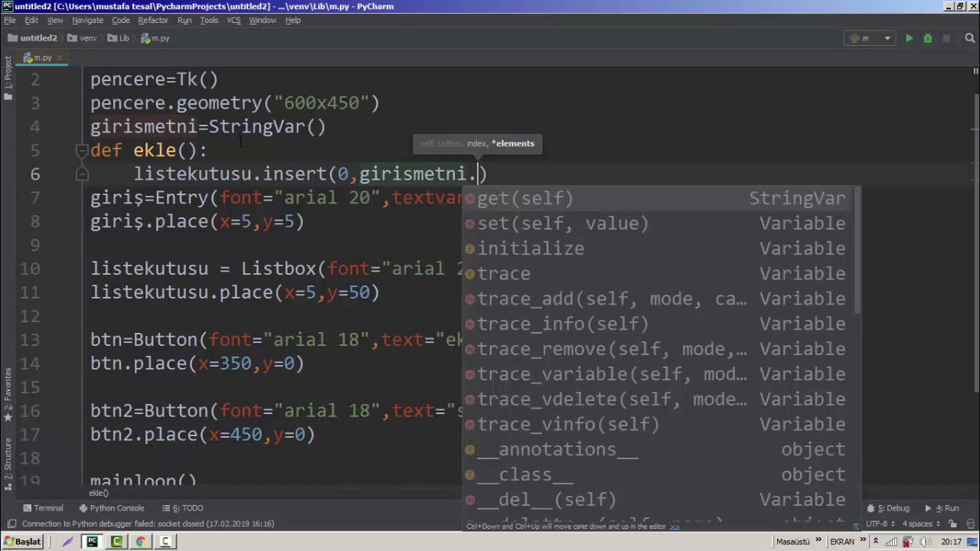Collapse the def ekle() fold marker on line 5
This screenshot has height=551, width=980.
coord(82,150)
